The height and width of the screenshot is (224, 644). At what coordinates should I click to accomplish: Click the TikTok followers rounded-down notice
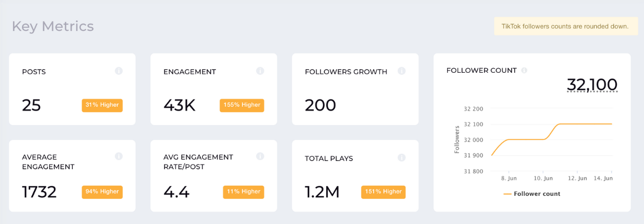pos(566,26)
